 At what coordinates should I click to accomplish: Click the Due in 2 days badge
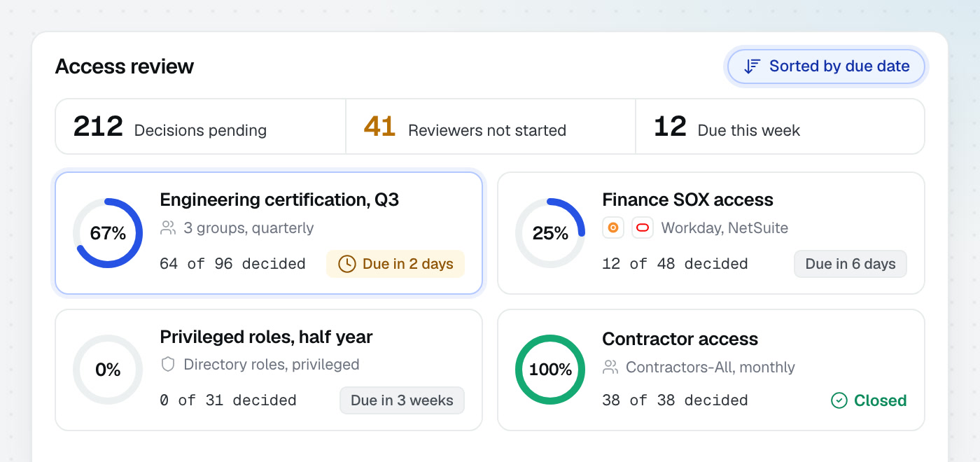coord(395,264)
